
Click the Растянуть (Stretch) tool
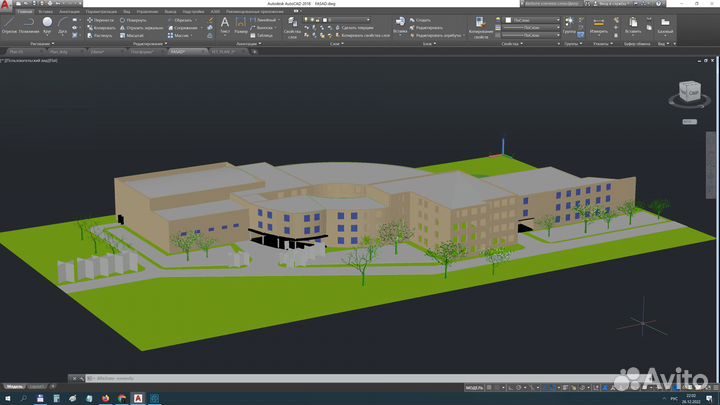tap(100, 35)
